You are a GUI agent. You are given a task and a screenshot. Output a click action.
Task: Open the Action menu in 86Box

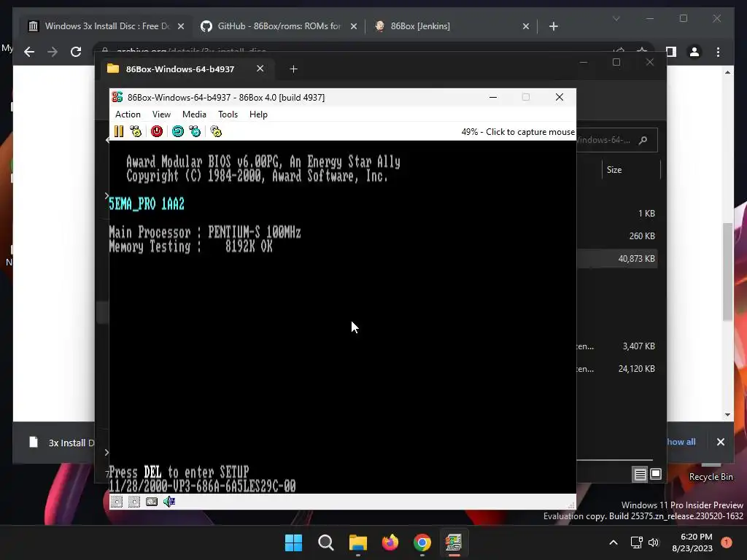click(x=128, y=114)
